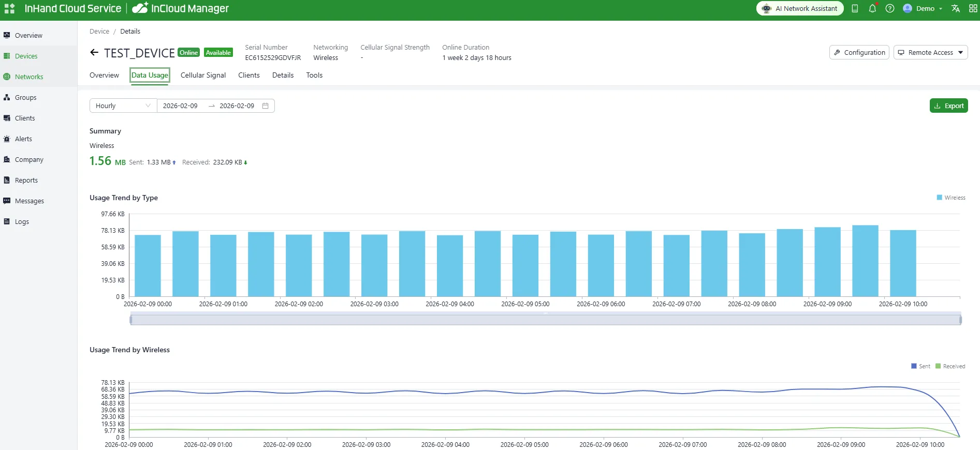Click the top-right quad squares icon
Viewport: 980px width, 450px height.
coord(973,8)
